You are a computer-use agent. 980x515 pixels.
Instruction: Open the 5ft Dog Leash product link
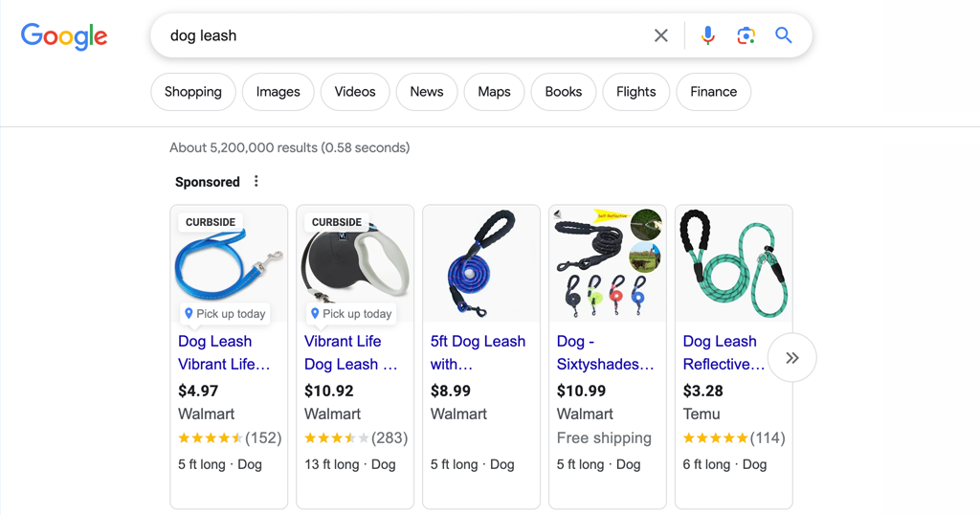(x=478, y=352)
